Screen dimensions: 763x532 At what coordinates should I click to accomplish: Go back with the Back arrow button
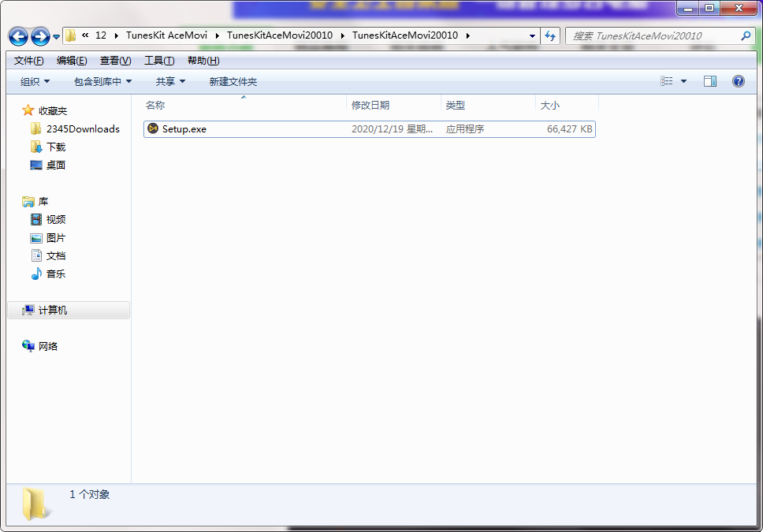click(x=18, y=36)
